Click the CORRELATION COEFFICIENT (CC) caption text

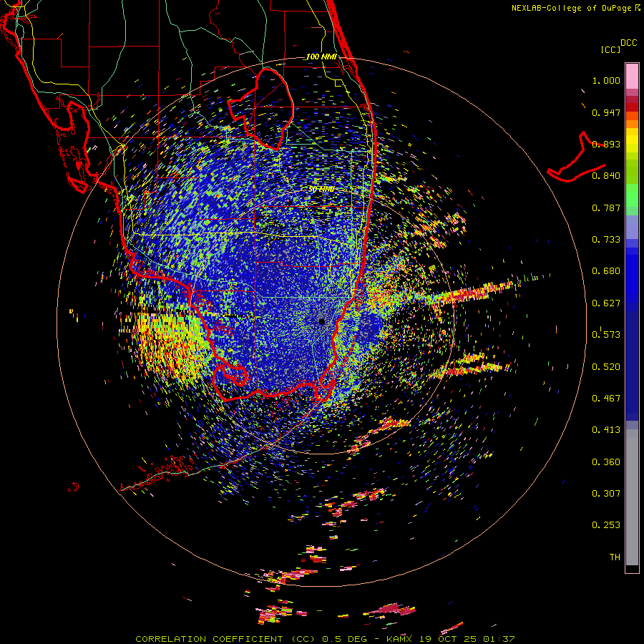(x=225, y=639)
